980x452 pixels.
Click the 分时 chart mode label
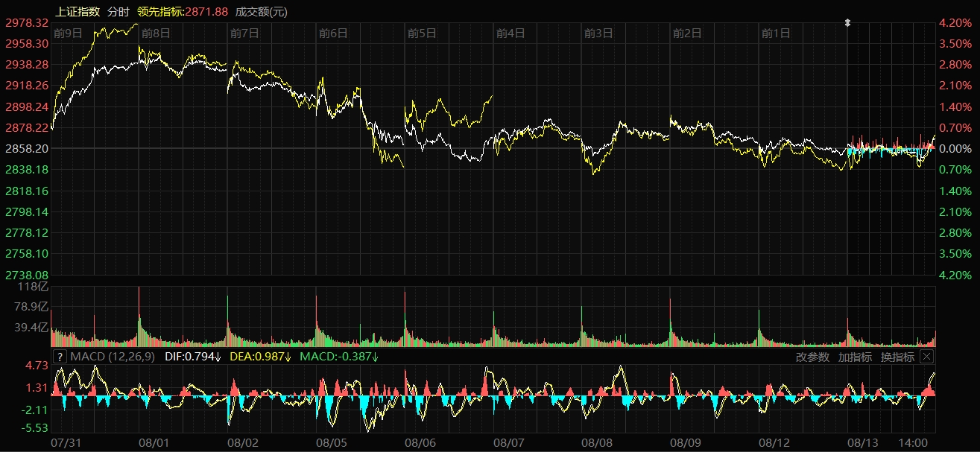coord(118,11)
